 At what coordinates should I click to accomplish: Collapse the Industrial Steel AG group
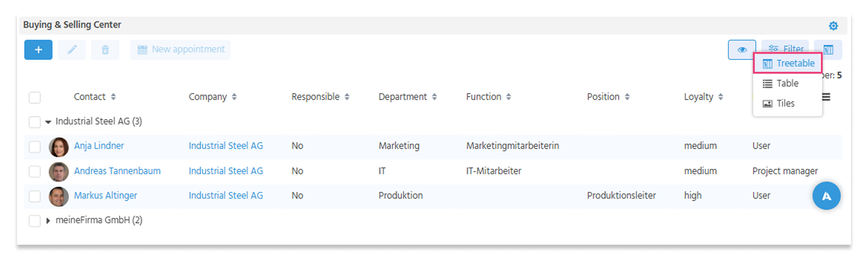click(48, 122)
